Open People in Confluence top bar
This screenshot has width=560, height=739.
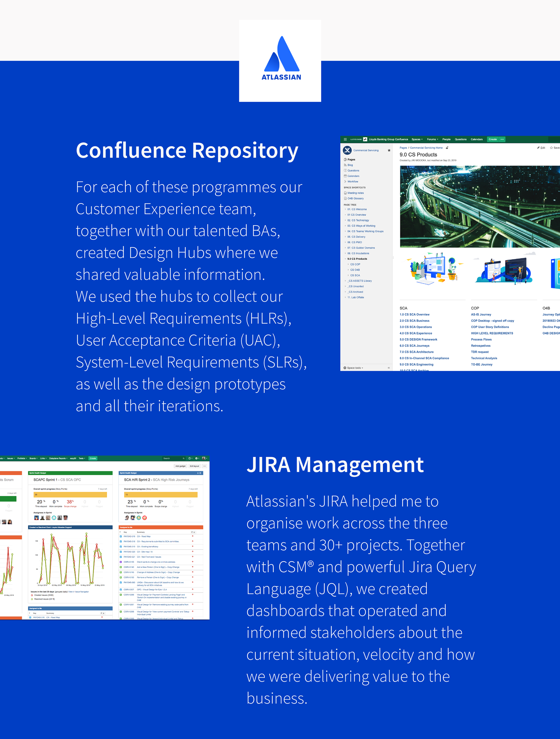coord(447,139)
